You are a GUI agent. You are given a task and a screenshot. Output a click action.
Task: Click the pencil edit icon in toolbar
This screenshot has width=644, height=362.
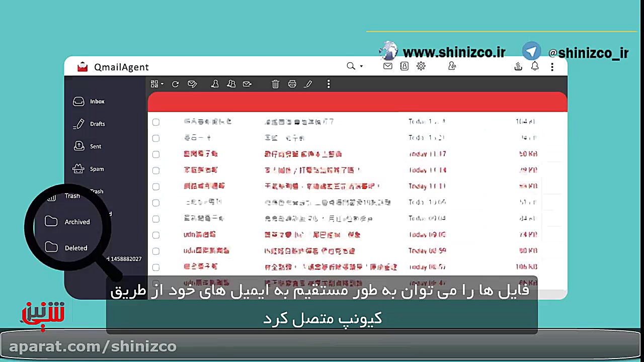[308, 84]
